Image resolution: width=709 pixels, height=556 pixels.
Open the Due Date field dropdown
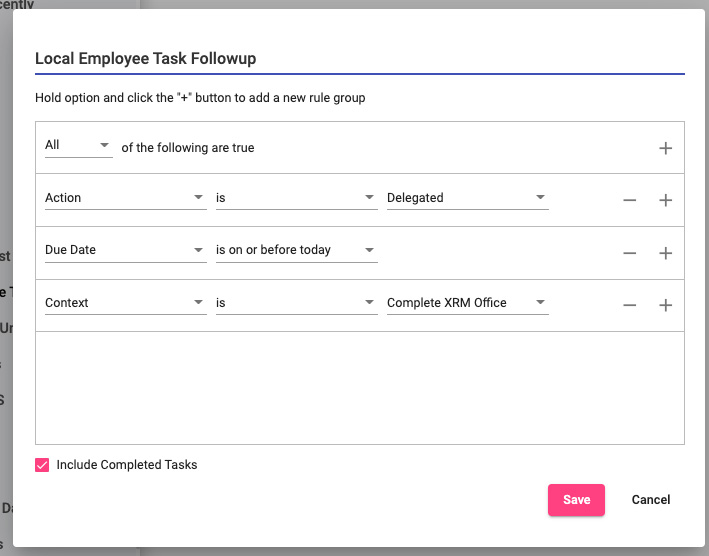pyautogui.click(x=125, y=250)
